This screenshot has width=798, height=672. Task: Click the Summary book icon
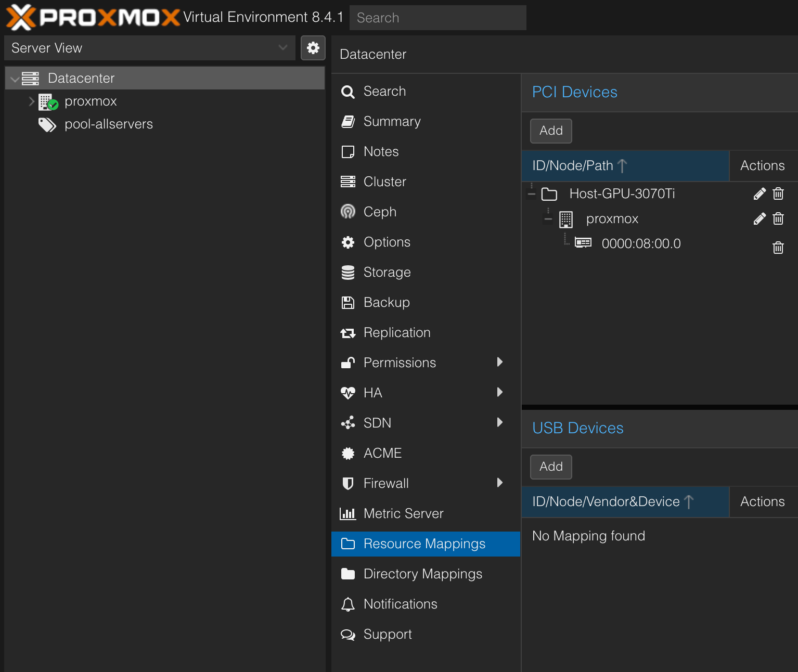348,122
